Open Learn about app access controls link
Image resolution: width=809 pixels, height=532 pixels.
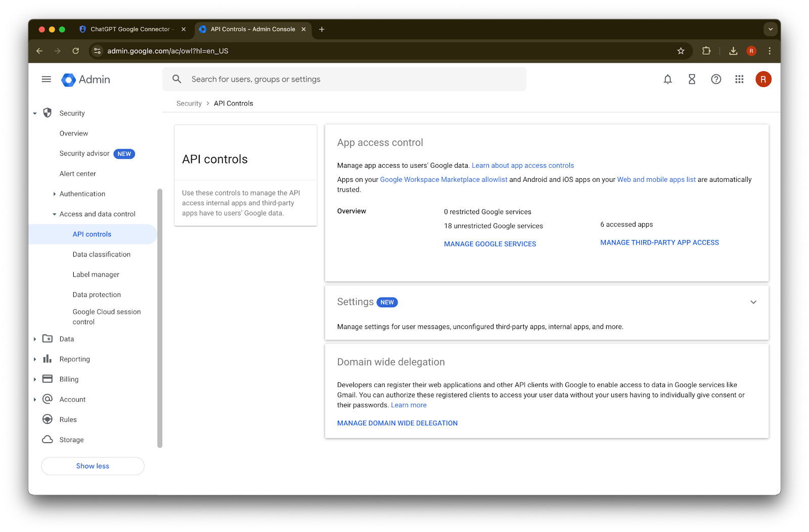point(523,166)
